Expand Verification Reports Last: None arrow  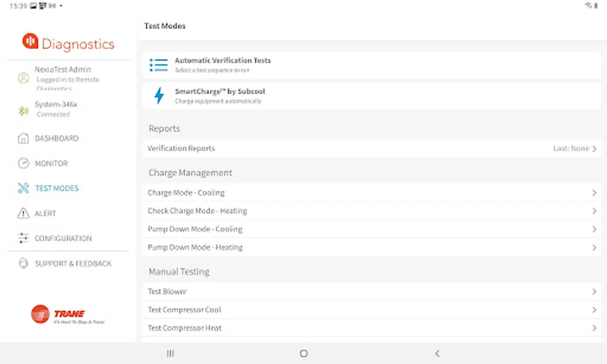point(594,149)
